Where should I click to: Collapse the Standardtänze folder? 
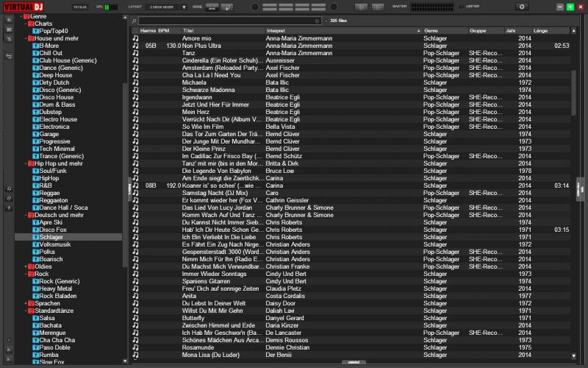(26, 311)
